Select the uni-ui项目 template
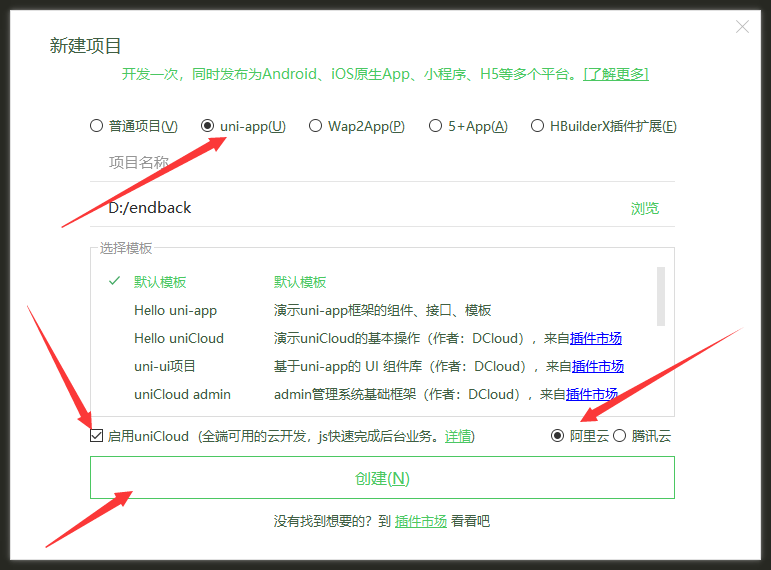Screen dimensions: 771x570 (x=165, y=366)
